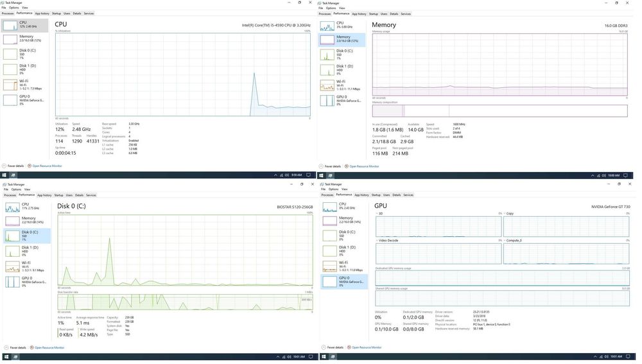Image resolution: width=642 pixels, height=364 pixels.
Task: Select GPU 0 in the Memory window's sidebar
Action: (x=342, y=100)
